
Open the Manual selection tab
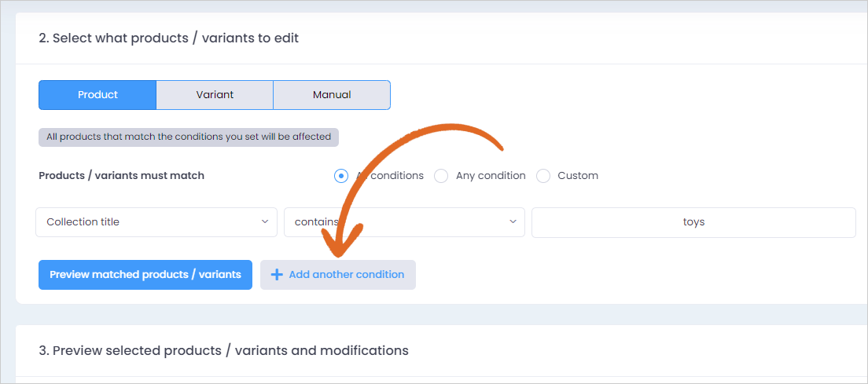[x=332, y=95]
